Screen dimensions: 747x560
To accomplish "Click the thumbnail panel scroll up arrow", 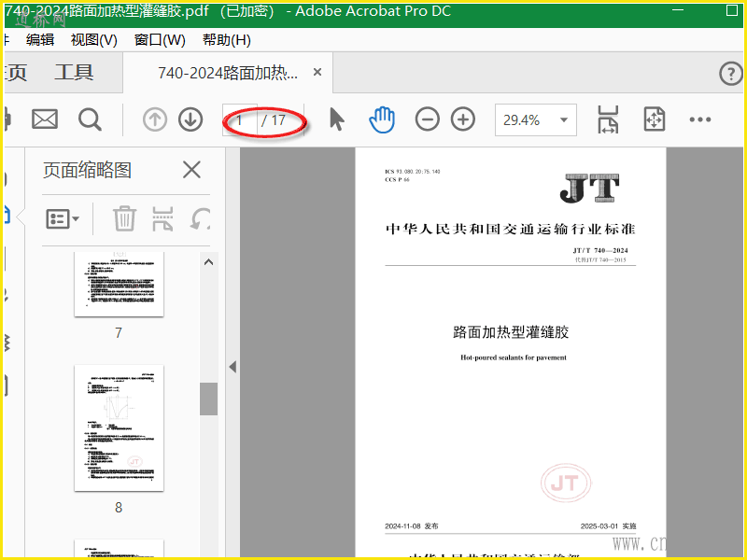I will pyautogui.click(x=208, y=262).
